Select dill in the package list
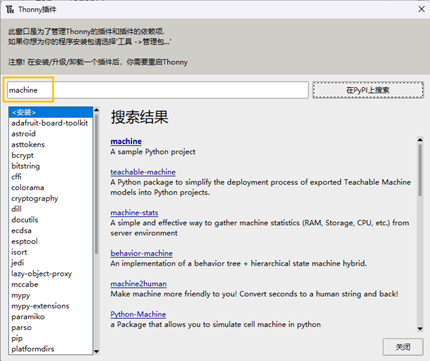The height and width of the screenshot is (361, 430). pos(51,209)
